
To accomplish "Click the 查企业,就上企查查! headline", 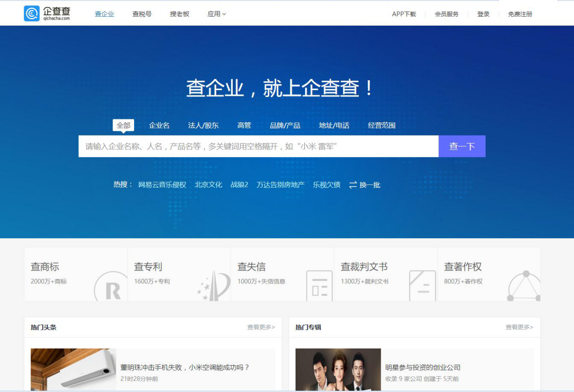I will (280, 88).
